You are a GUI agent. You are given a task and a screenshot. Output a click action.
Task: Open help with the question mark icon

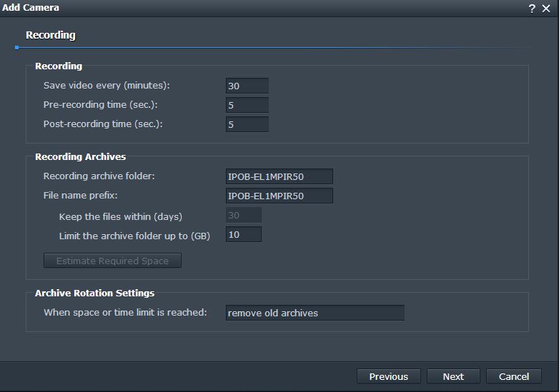coord(532,9)
